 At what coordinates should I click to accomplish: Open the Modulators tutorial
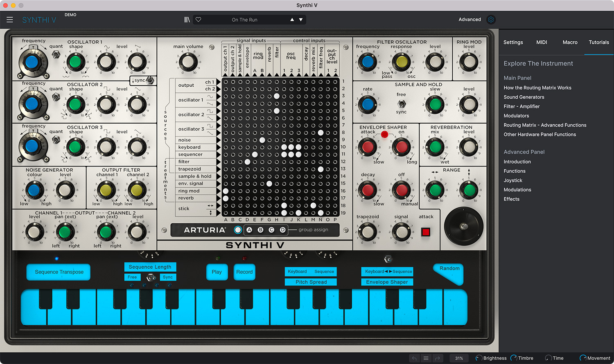click(516, 116)
